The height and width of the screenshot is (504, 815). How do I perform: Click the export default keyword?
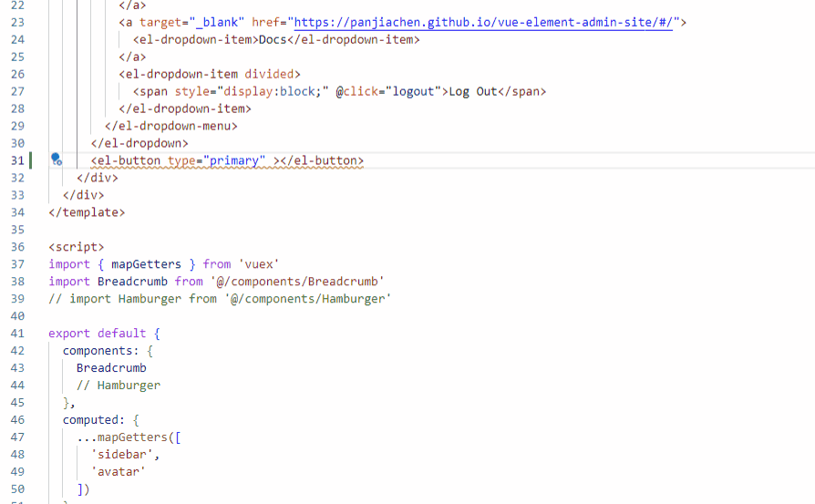[x=98, y=334]
